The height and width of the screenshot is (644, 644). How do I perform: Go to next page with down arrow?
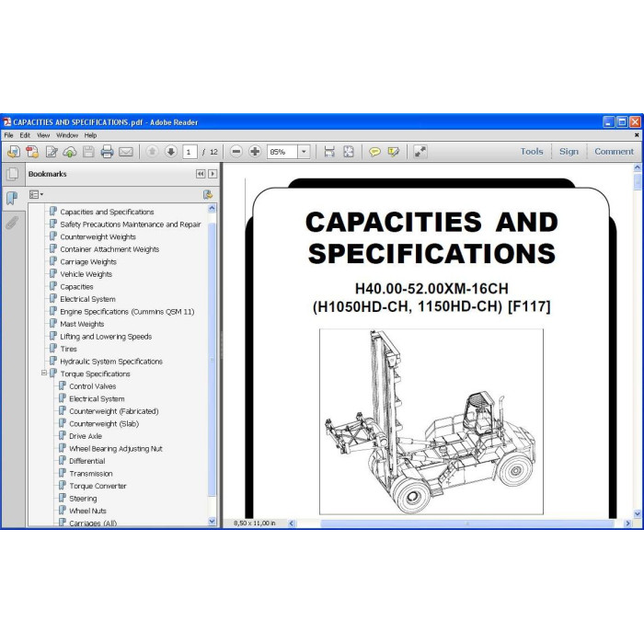pos(171,152)
